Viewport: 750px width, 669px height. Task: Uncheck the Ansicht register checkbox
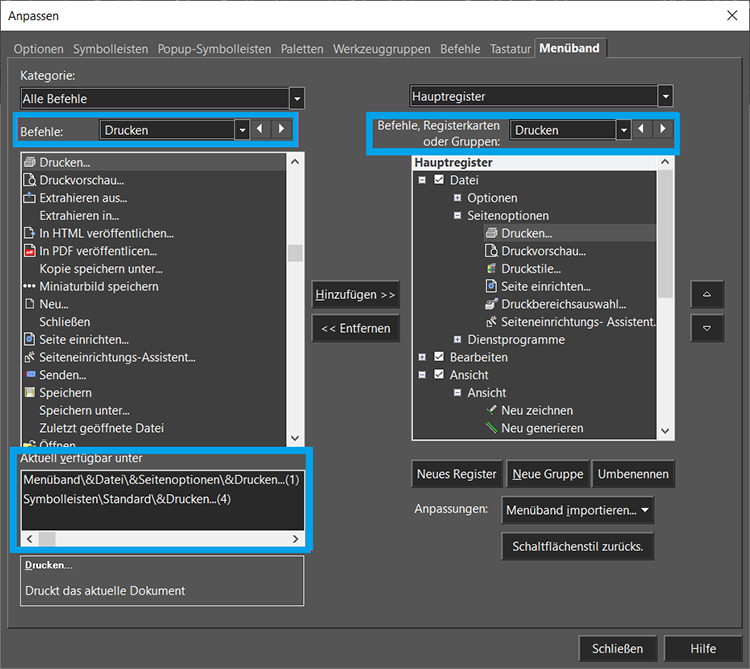click(439, 374)
